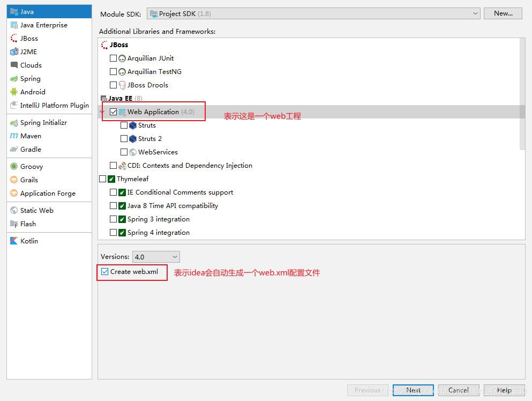The width and height of the screenshot is (532, 401).
Task: Select the Kotlin logo icon
Action: point(14,241)
